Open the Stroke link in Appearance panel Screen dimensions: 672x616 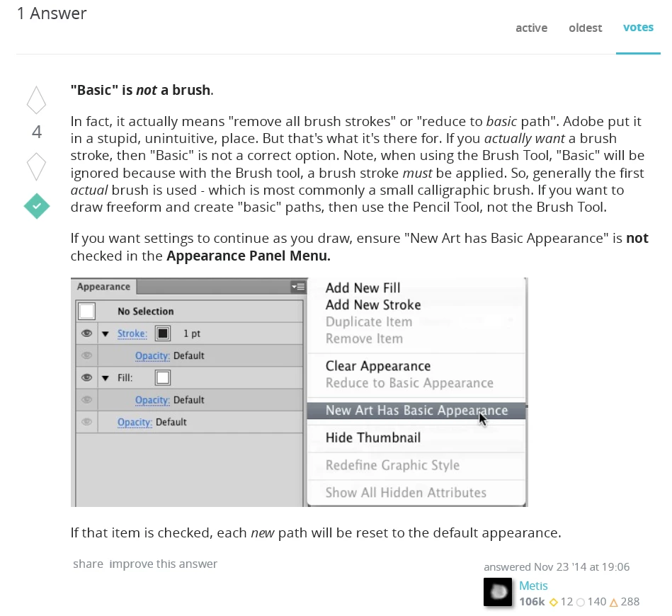(132, 333)
